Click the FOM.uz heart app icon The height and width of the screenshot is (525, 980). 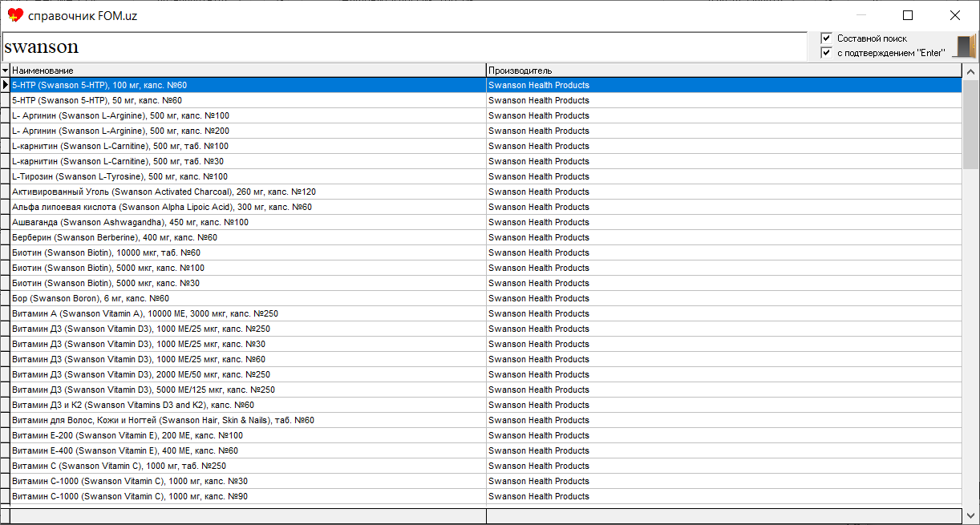[x=15, y=15]
